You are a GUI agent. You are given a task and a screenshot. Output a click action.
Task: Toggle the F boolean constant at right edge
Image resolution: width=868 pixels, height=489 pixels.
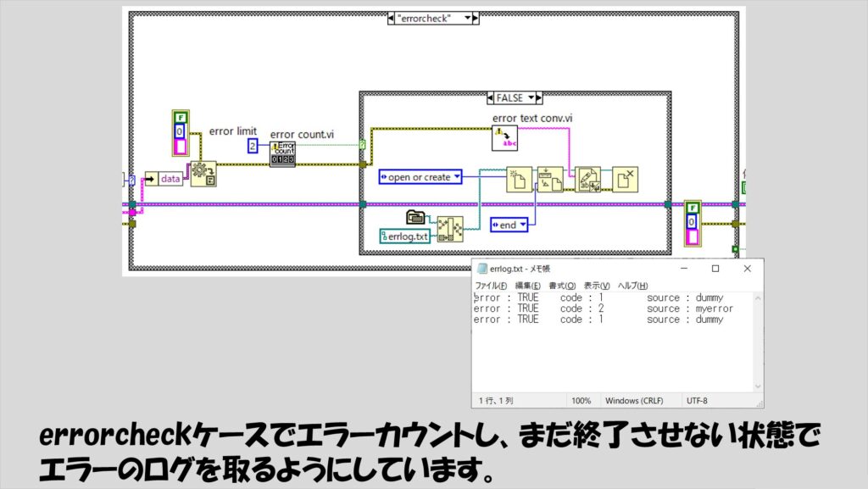coord(693,207)
